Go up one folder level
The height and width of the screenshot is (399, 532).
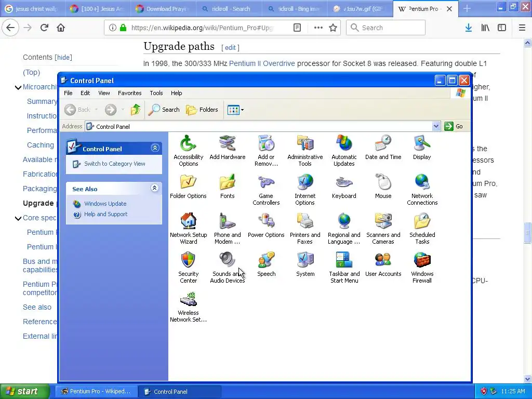pos(136,110)
